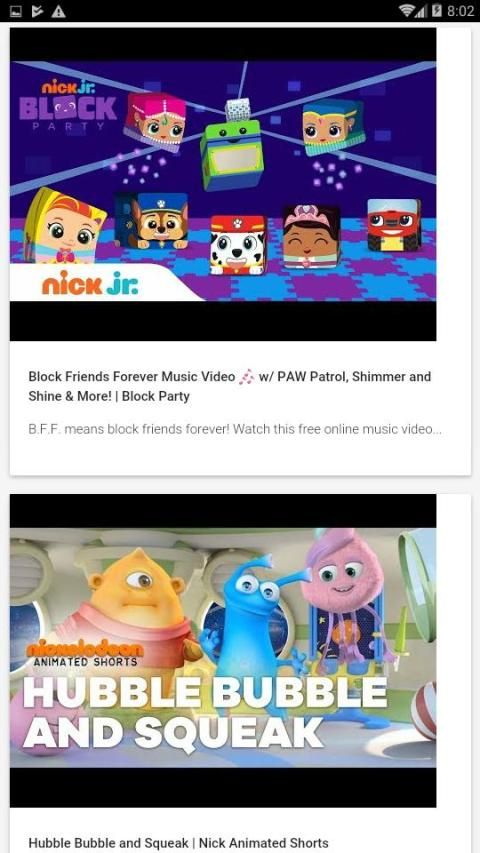The height and width of the screenshot is (853, 480).
Task: Open the Block Friends Forever video thumbnail
Action: pos(223,184)
